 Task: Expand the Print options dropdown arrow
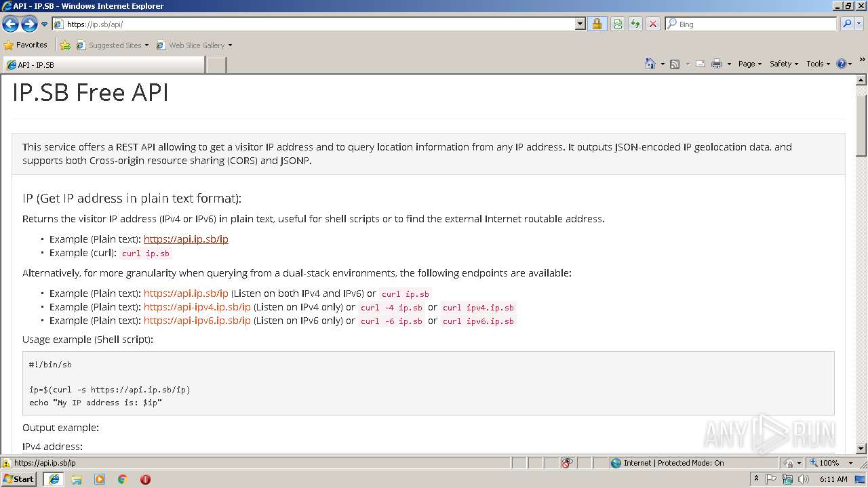729,64
